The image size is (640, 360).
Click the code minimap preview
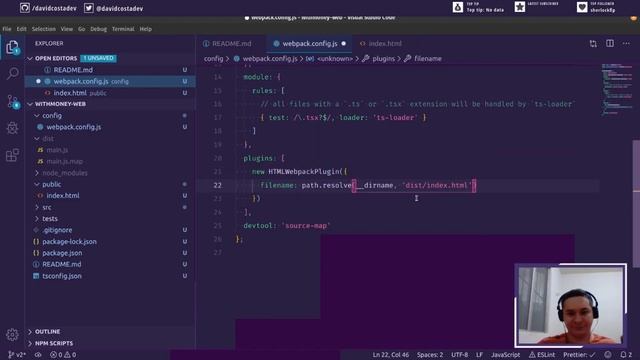click(x=617, y=89)
